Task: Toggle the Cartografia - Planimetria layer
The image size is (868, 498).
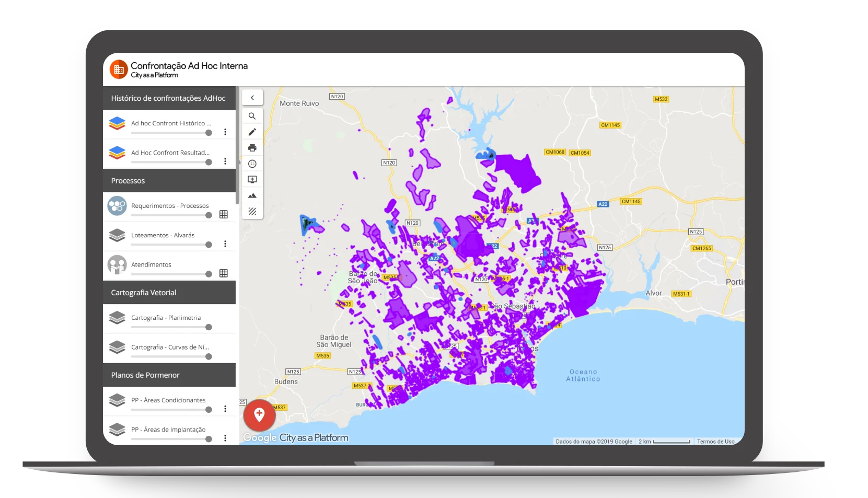Action: click(x=208, y=327)
